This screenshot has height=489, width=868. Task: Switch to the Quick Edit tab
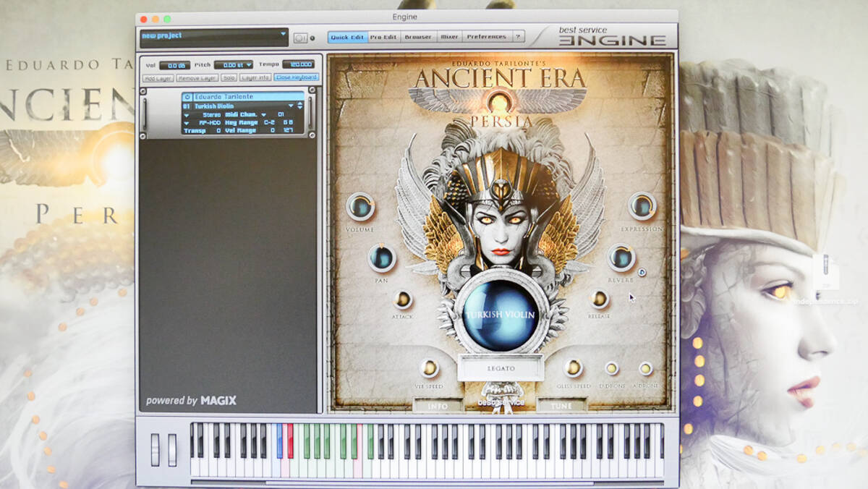(x=347, y=37)
